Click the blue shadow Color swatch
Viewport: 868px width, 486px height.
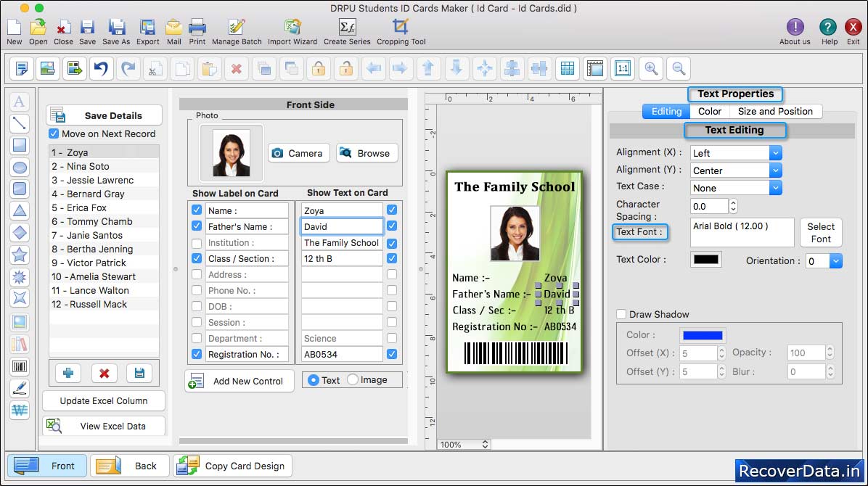(x=703, y=335)
